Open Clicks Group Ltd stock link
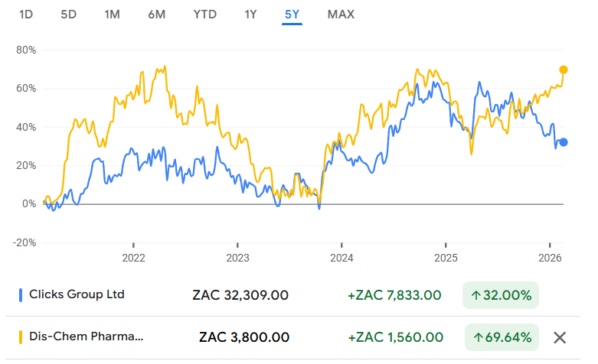This screenshot has height=364, width=598. point(76,295)
